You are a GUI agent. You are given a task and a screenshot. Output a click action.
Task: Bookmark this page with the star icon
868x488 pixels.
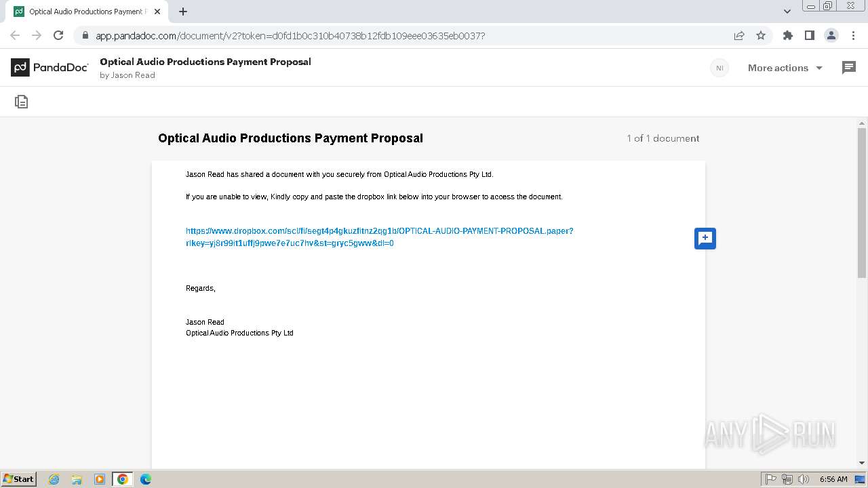coord(761,35)
